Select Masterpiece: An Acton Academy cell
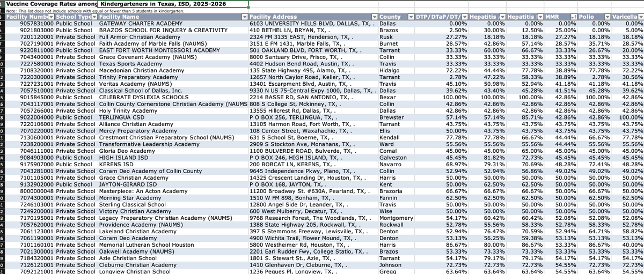644x274 pixels. (x=173, y=191)
